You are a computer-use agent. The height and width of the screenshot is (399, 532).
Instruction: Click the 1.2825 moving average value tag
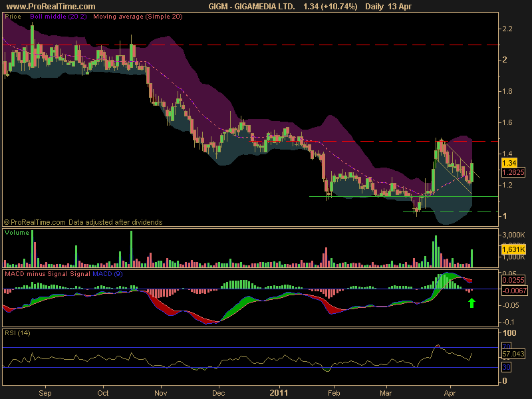(513, 172)
